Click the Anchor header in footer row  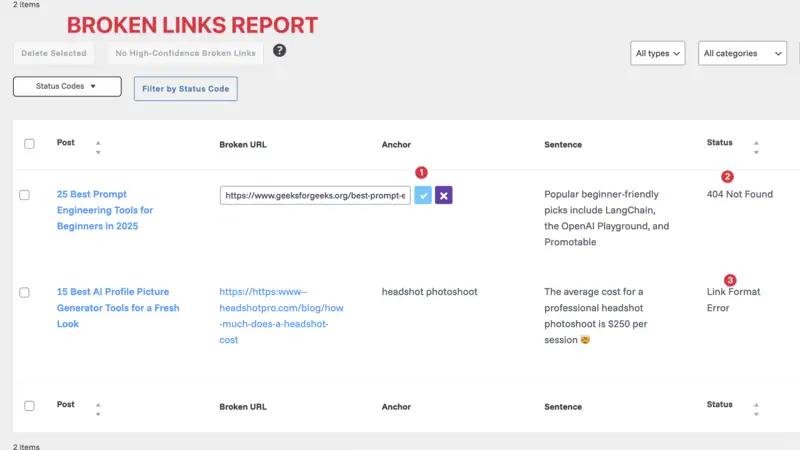point(396,407)
